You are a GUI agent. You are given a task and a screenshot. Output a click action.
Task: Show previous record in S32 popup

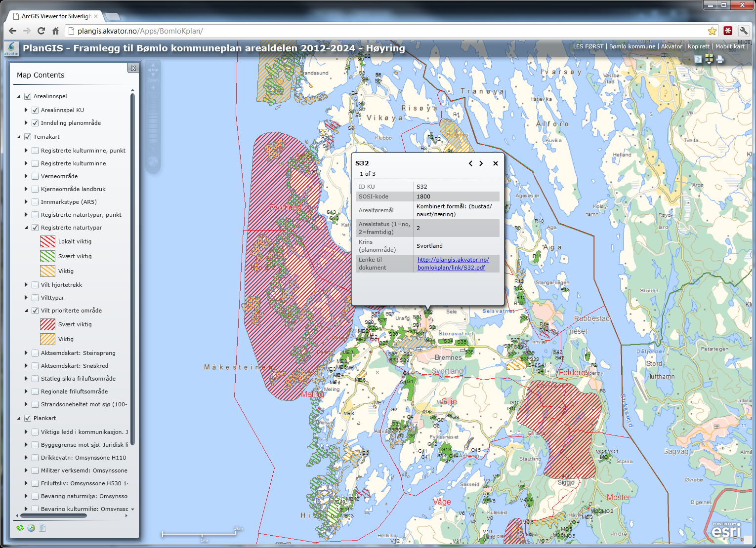click(470, 163)
